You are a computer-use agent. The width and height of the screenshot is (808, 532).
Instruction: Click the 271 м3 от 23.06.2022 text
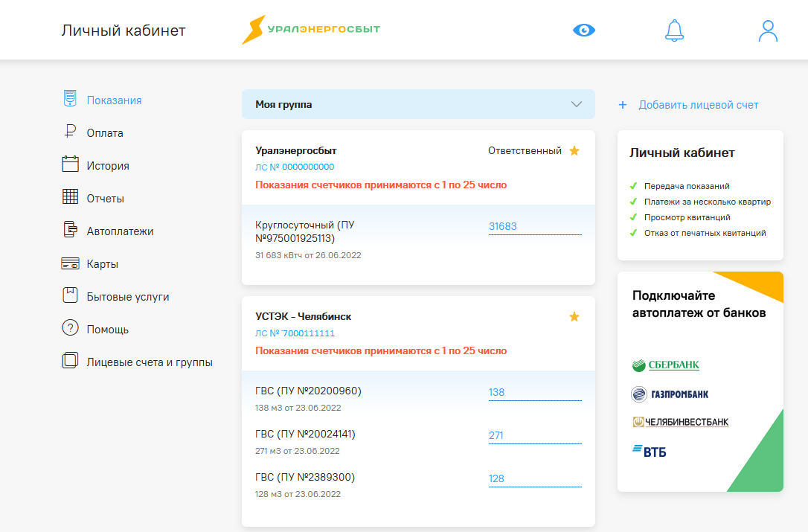tap(298, 451)
